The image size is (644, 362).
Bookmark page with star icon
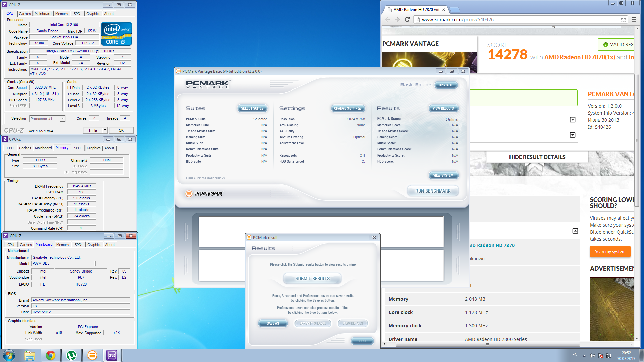623,20
